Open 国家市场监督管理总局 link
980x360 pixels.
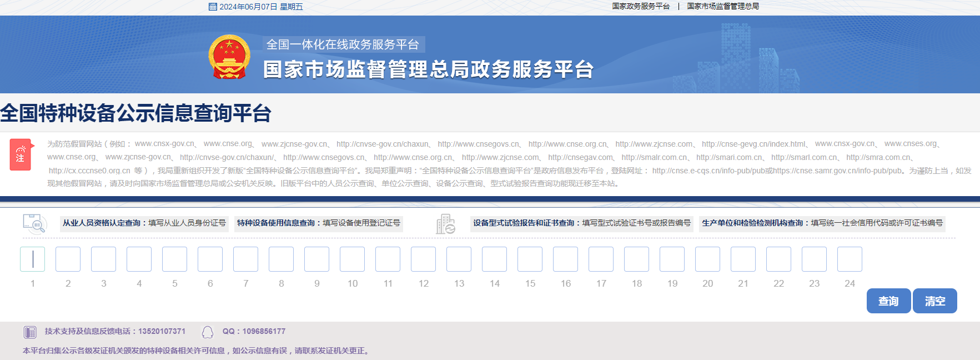click(723, 6)
